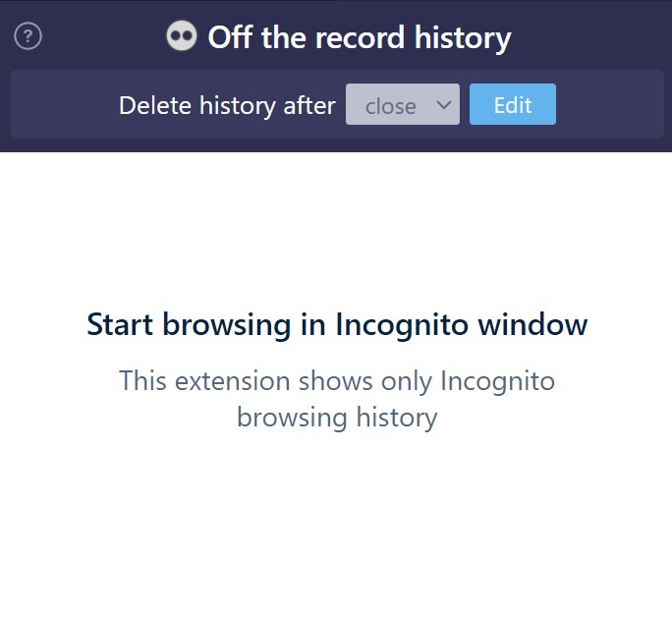Click the question mark help icon

[28, 37]
